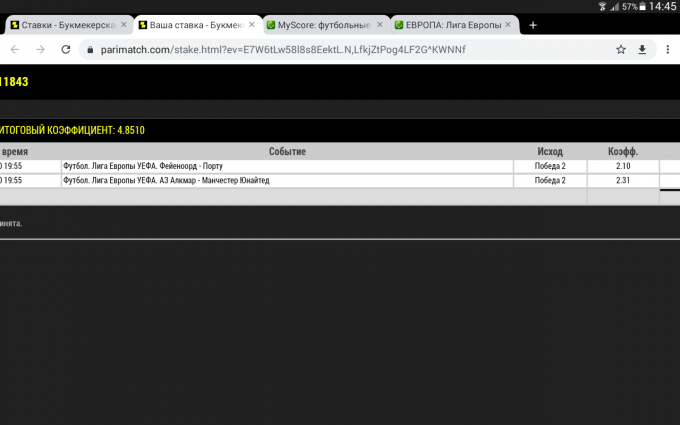Select the 'АЗ Алкмар - Манчестер Юнайтед' event

tap(287, 180)
